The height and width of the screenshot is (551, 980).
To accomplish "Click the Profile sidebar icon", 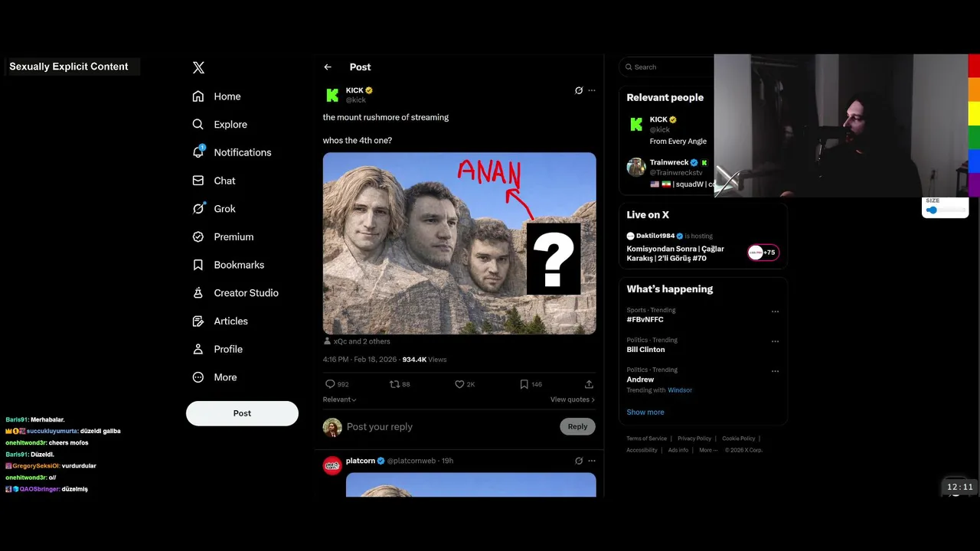I will point(198,349).
